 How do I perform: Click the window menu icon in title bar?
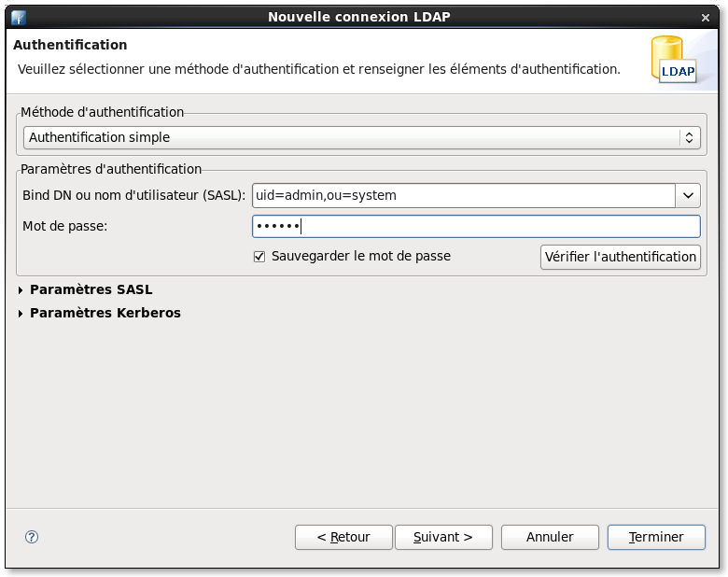(18, 17)
